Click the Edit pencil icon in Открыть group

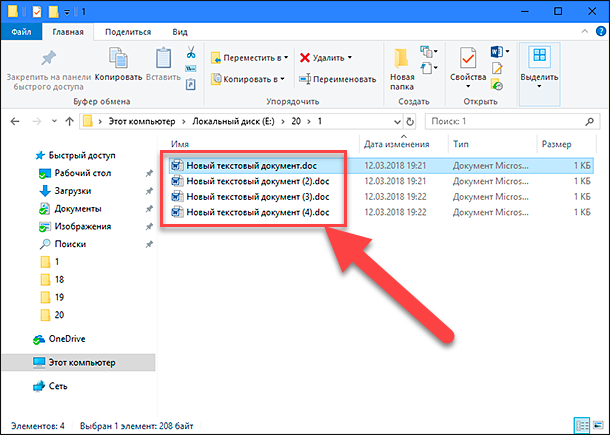click(497, 68)
